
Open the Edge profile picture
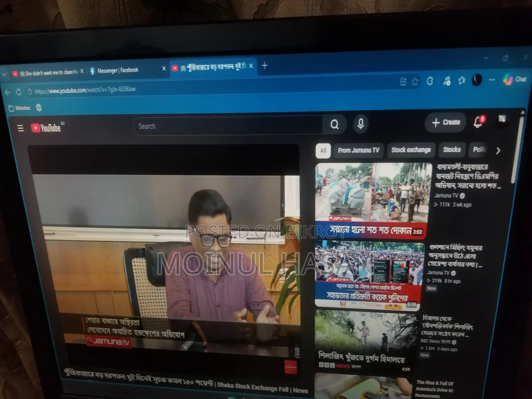coord(477,80)
